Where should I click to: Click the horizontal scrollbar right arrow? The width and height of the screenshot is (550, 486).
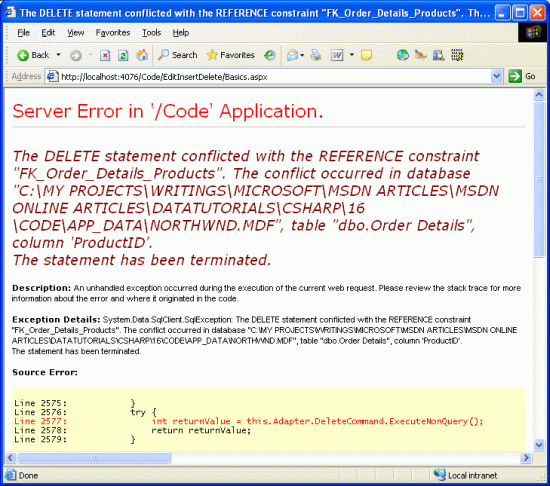526,458
